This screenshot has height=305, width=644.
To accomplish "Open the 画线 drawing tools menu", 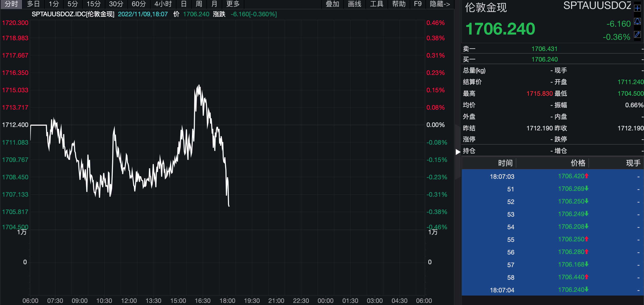I will pyautogui.click(x=354, y=4).
